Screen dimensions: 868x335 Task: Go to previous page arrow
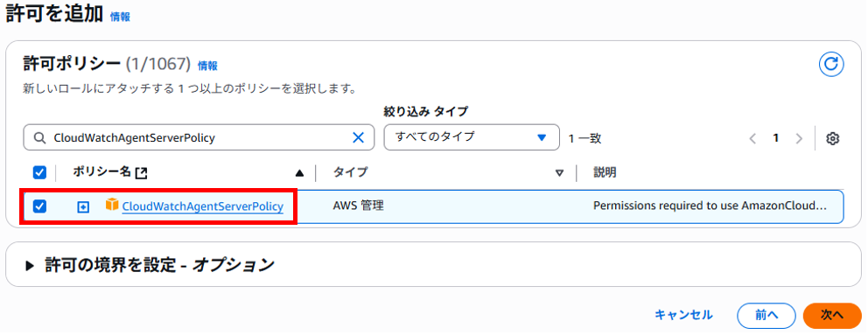(x=752, y=138)
